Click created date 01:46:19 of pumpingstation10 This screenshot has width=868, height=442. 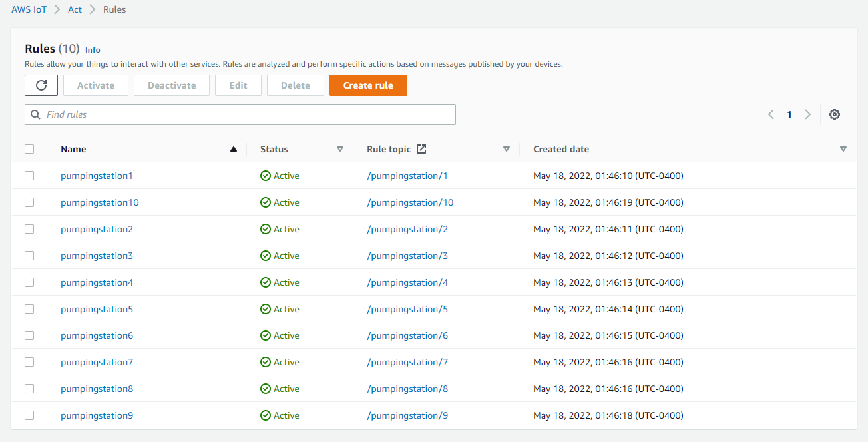[608, 202]
